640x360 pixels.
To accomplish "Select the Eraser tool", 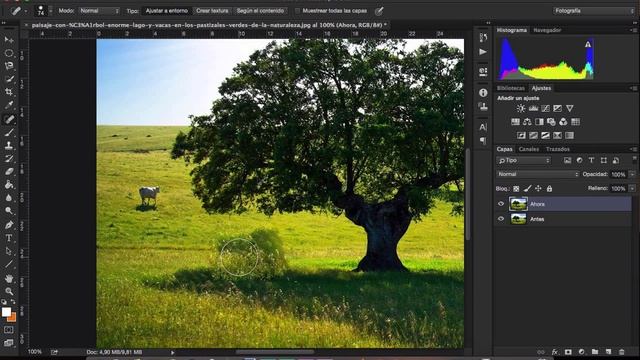I will pyautogui.click(x=9, y=171).
